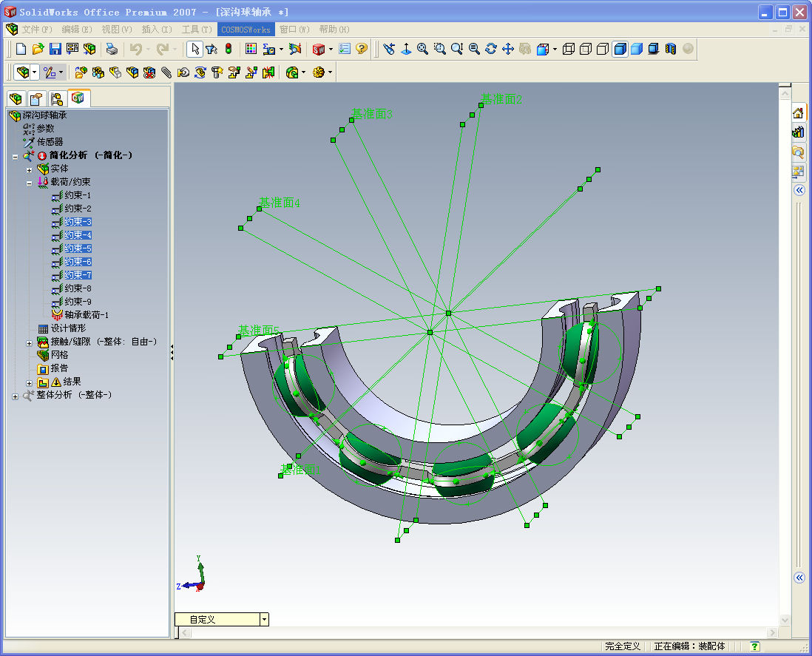This screenshot has height=656, width=812.
Task: Select the 报告 tree item
Action: [59, 368]
